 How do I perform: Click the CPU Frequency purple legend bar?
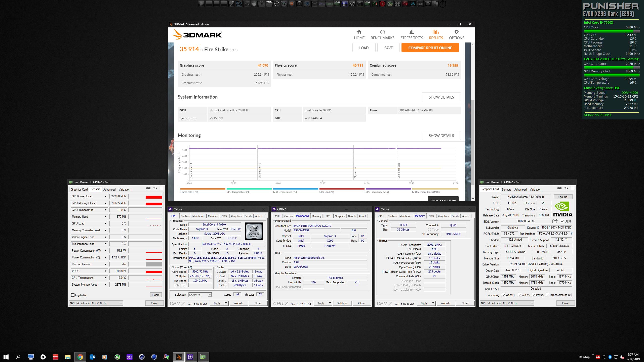tap(388, 189)
